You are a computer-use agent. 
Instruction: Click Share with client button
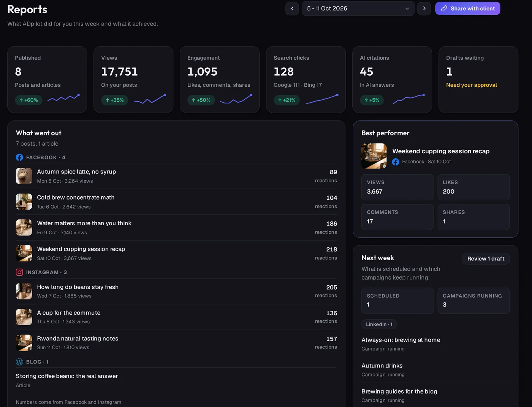(468, 8)
